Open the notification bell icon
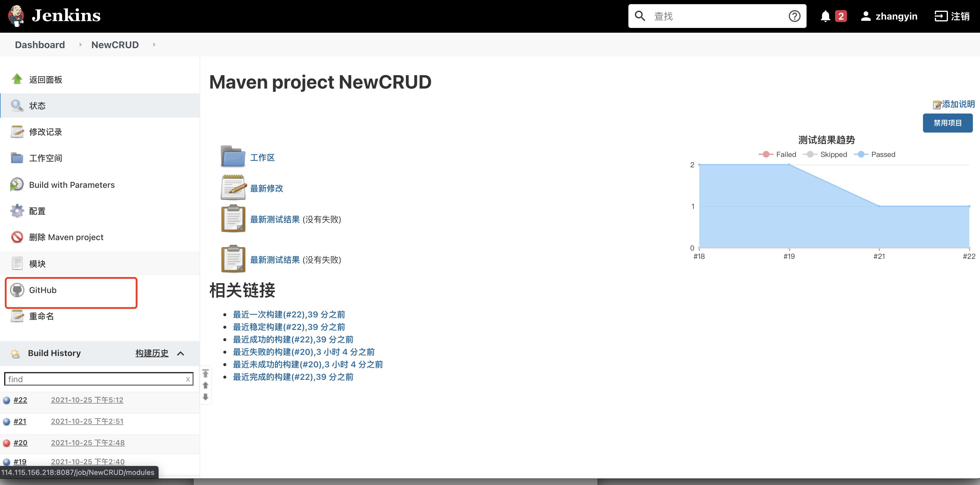Viewport: 980px width, 485px height. coord(825,16)
